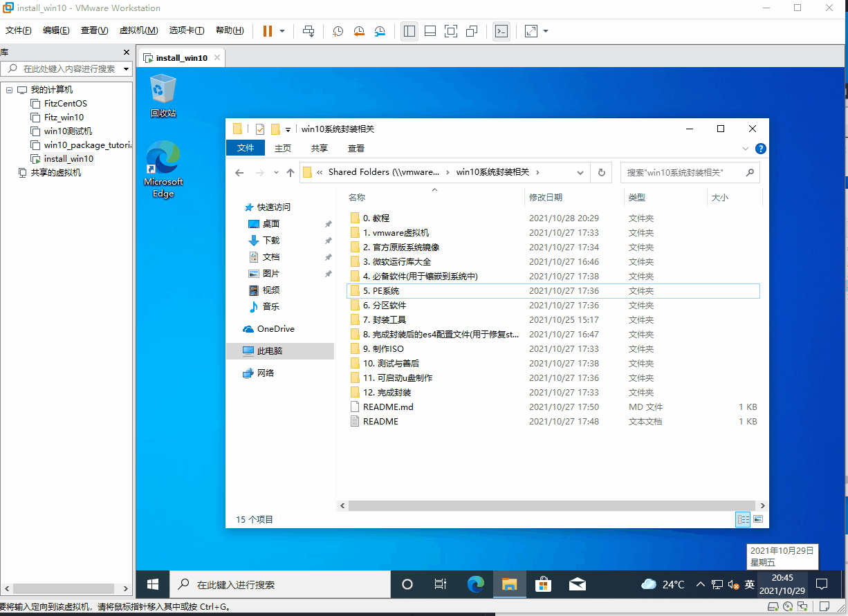Expand the library search box dropdown
The image size is (848, 616).
coord(126,69)
